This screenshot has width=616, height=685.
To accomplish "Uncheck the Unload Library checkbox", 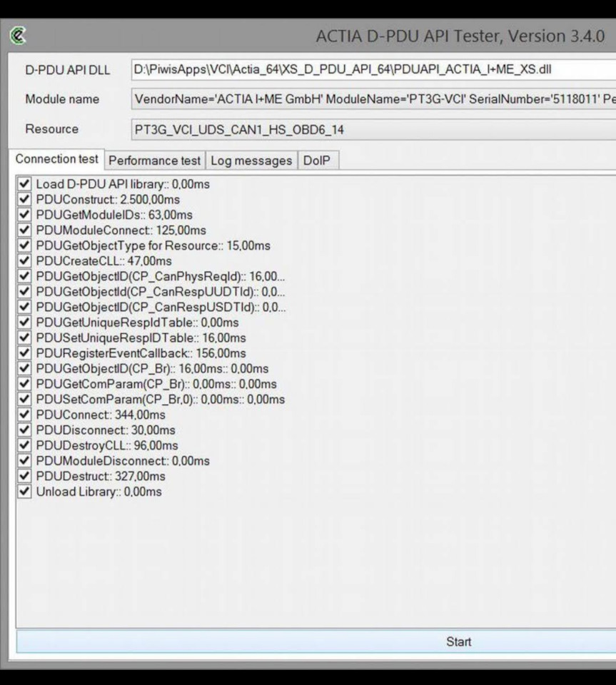I will pyautogui.click(x=25, y=492).
